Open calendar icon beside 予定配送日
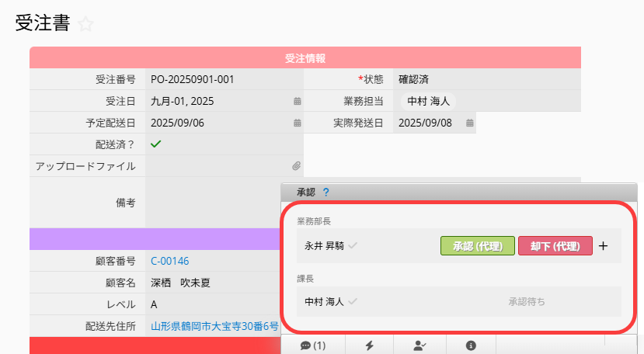This screenshot has width=644, height=354. coord(297,123)
